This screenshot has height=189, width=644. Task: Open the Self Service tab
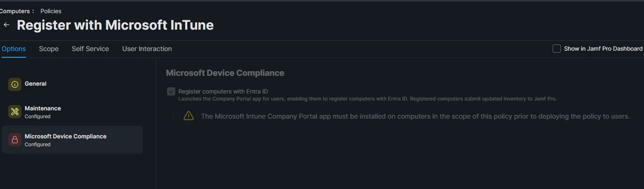pos(90,49)
